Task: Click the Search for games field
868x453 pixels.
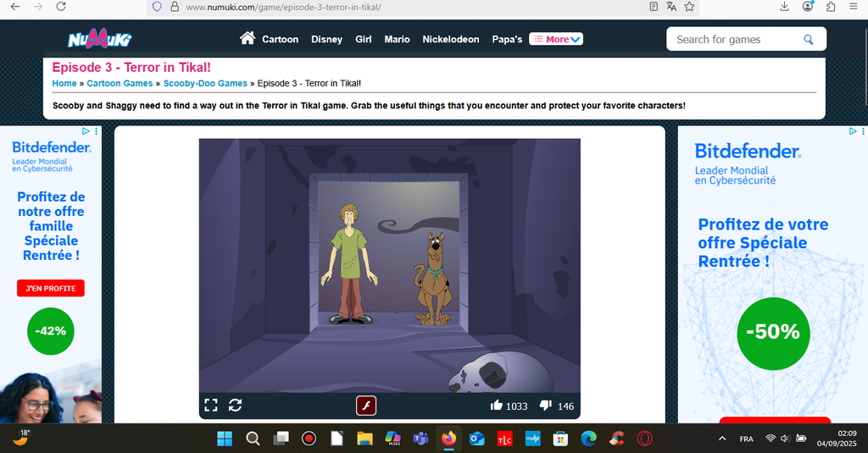Action: [733, 39]
